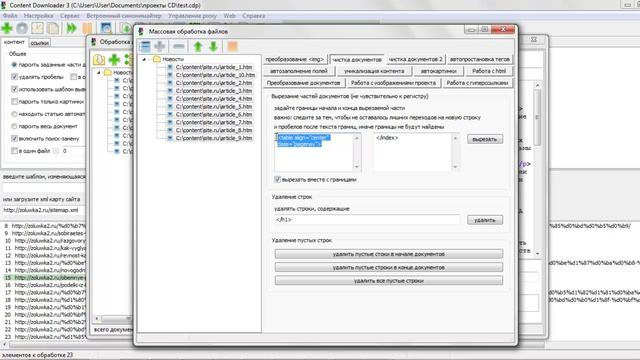640x360 pixels.
Task: Click end boundary textarea with </index>
Action: point(413,152)
